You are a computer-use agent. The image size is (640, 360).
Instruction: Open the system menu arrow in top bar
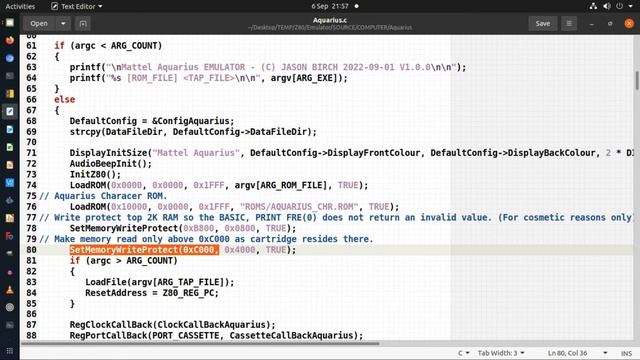pos(631,6)
